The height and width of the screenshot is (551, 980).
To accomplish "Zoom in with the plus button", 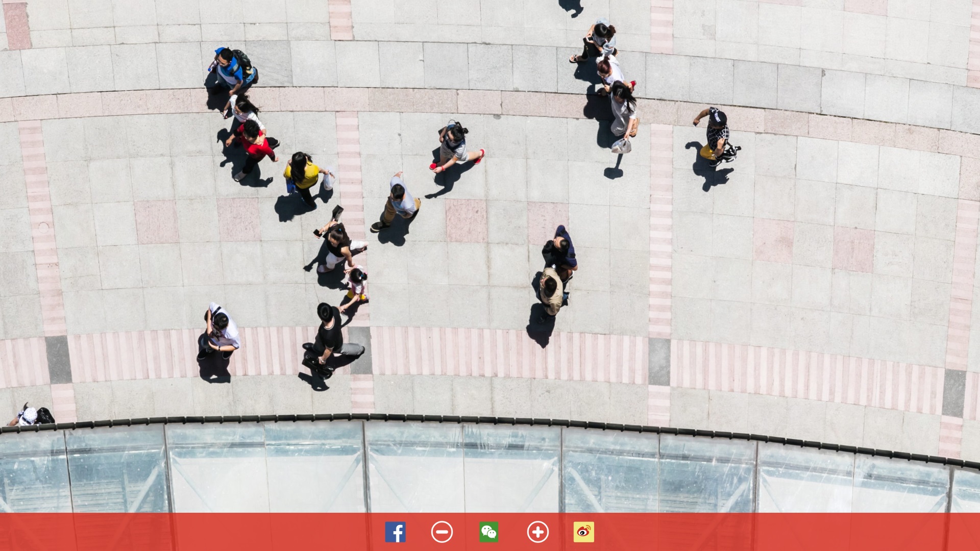I will 537,532.
